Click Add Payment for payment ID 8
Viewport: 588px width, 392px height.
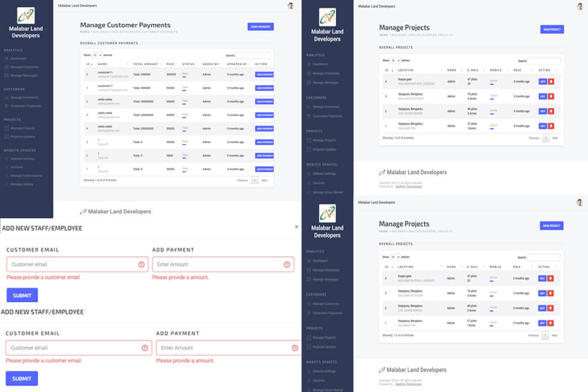click(264, 75)
